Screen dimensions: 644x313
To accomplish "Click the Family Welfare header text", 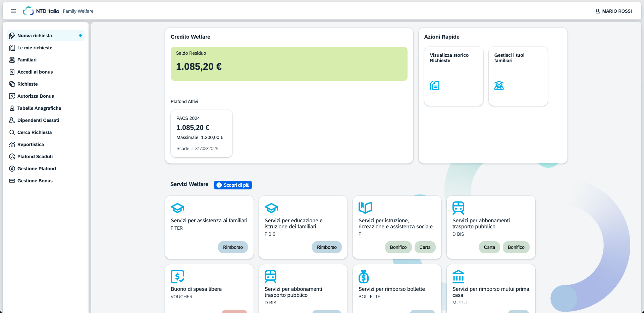I will click(x=78, y=11).
